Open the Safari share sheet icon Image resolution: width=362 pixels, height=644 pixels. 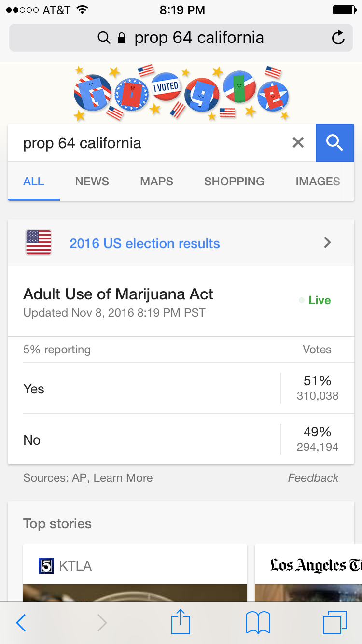181,621
